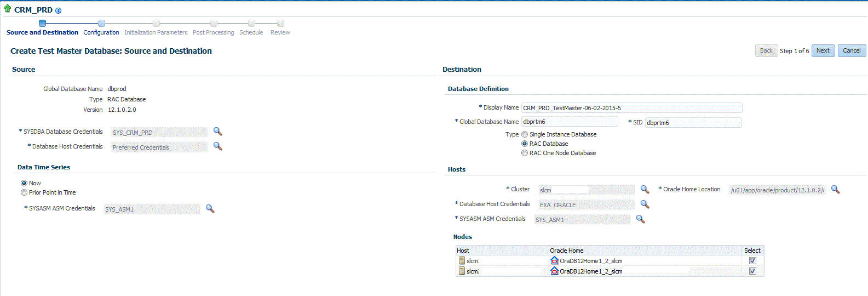The height and width of the screenshot is (296, 868).
Task: Click second row's Oracle Home icon
Action: (x=554, y=271)
